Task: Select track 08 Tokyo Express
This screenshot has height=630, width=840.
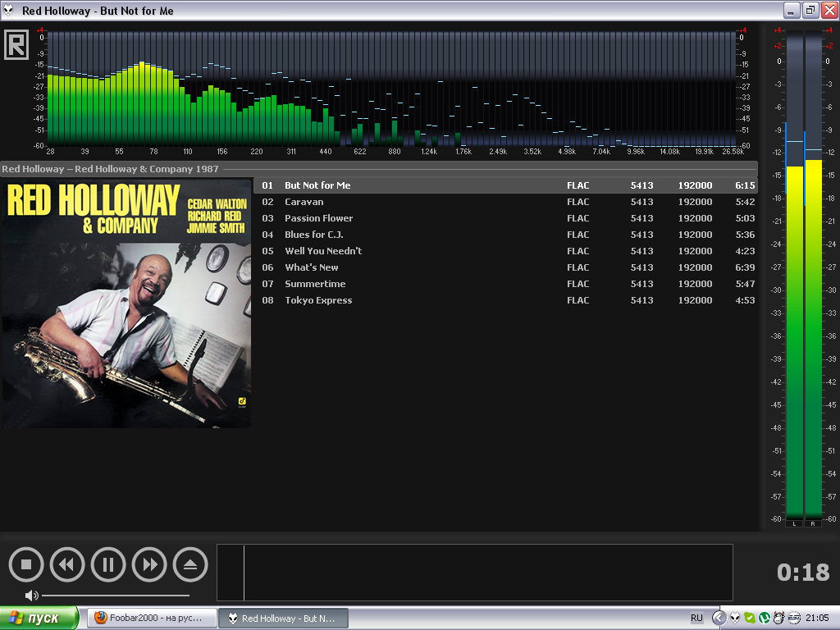Action: click(x=505, y=300)
